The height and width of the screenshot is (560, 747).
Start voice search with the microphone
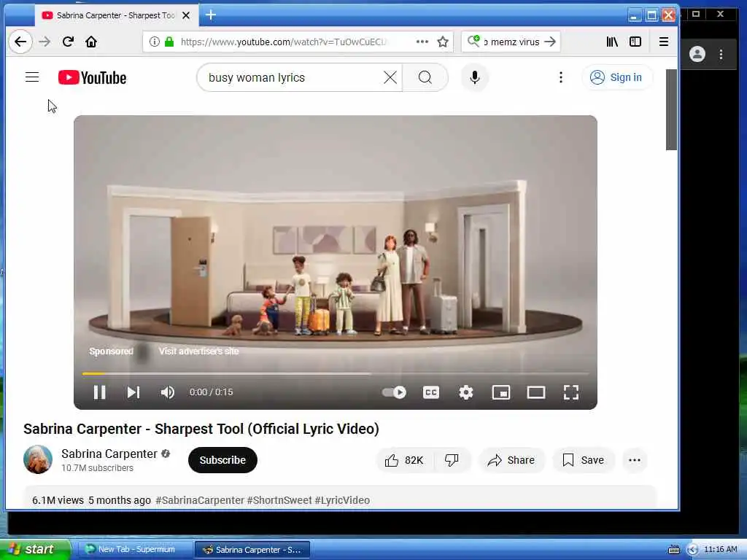pos(474,77)
